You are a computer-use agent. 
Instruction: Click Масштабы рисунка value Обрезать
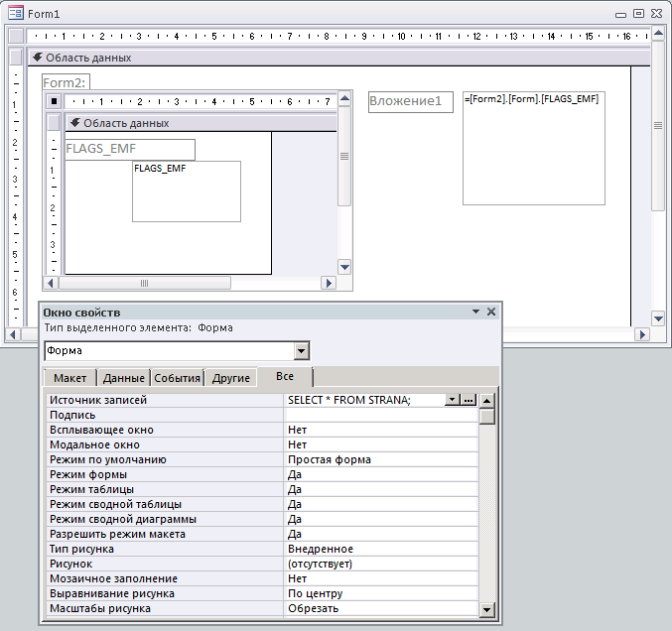381,608
